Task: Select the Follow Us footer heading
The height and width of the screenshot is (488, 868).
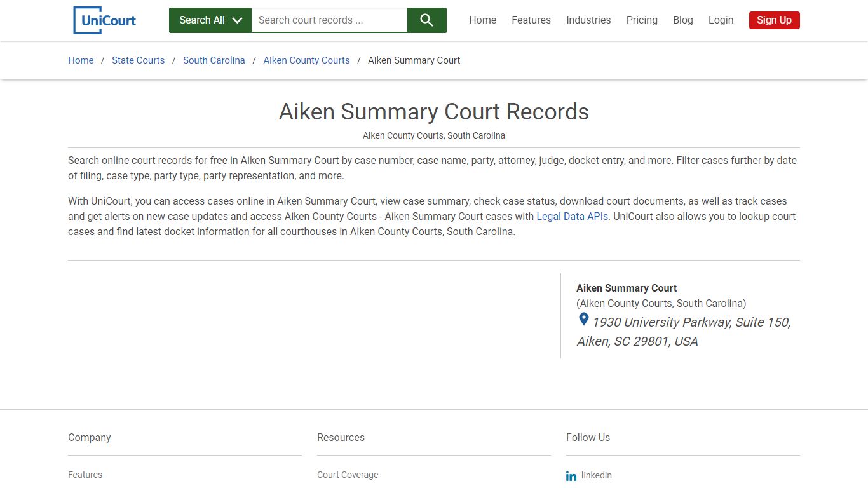Action: [x=588, y=437]
